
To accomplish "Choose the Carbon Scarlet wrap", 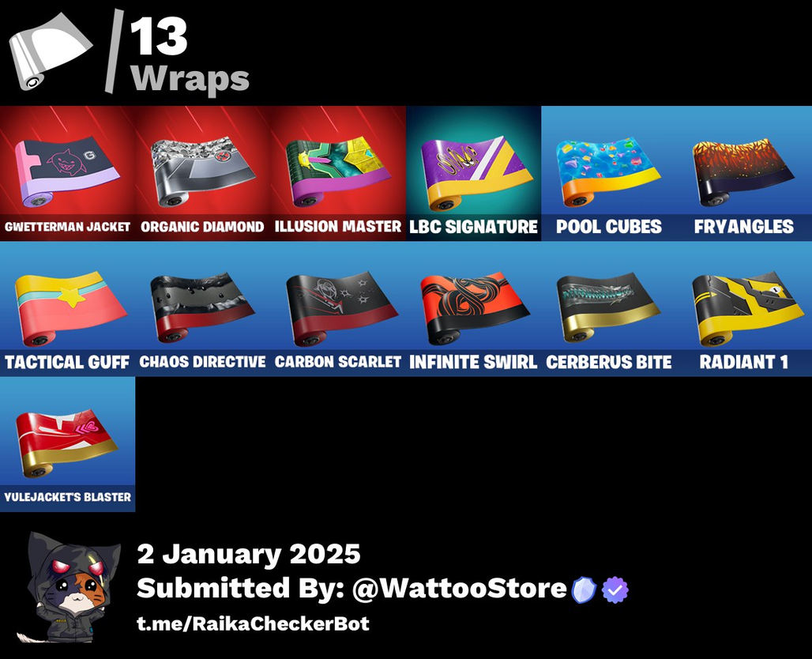I will 338,309.
